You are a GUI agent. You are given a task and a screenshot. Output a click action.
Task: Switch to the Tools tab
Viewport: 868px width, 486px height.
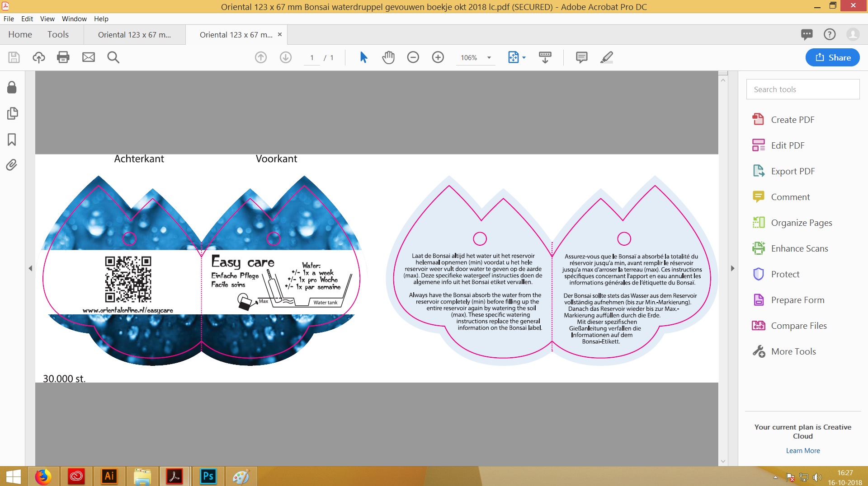[58, 35]
